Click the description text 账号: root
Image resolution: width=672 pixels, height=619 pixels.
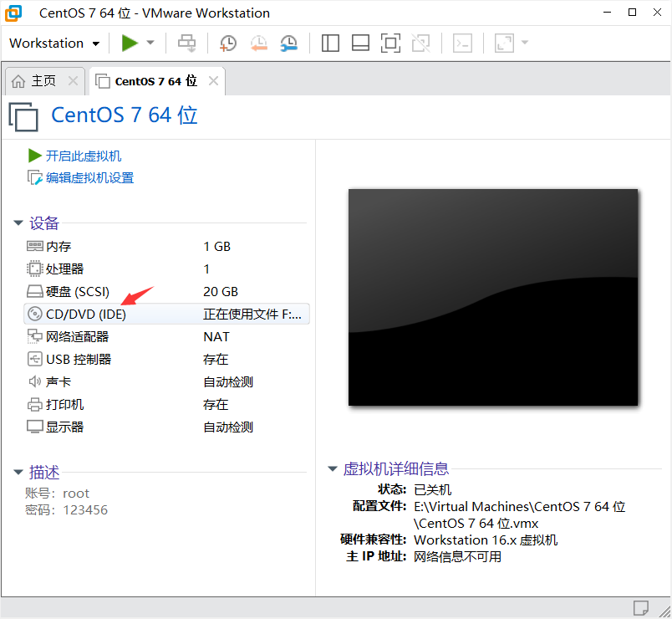point(57,494)
